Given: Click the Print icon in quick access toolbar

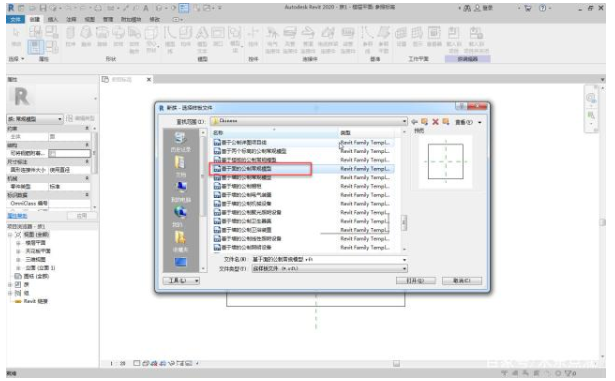Looking at the screenshot, I should click(x=98, y=7).
